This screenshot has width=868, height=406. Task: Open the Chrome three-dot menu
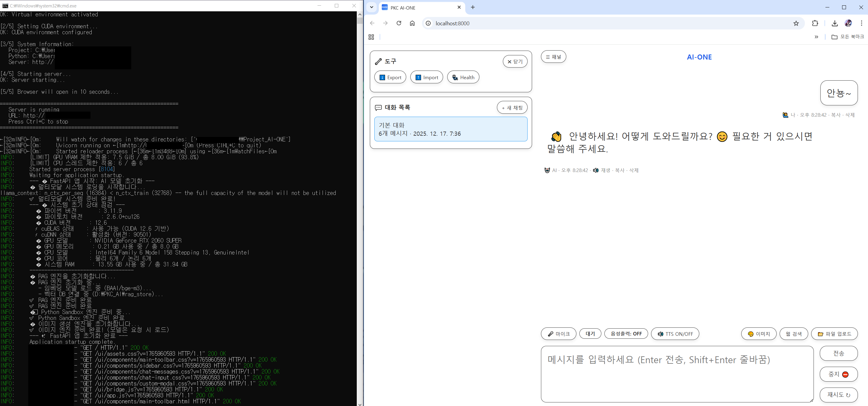pos(861,23)
